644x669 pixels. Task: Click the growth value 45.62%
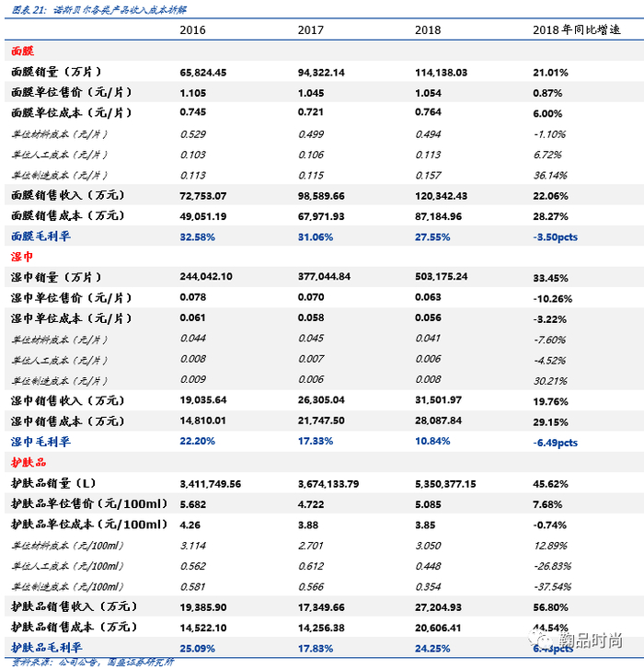click(550, 484)
